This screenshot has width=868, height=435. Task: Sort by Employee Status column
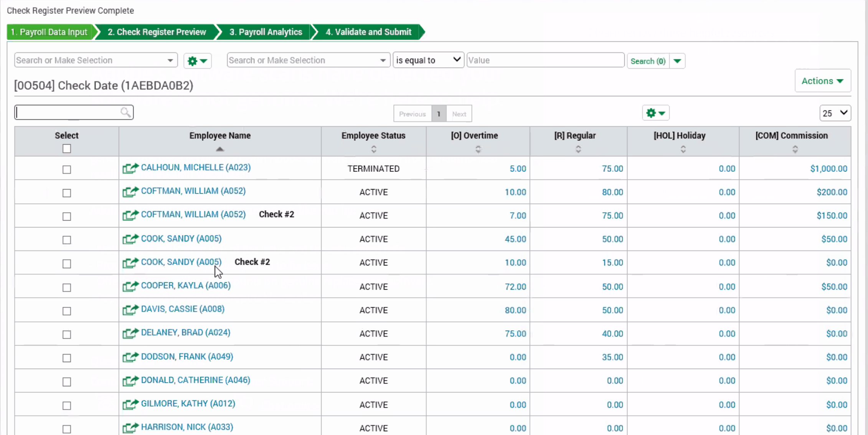[374, 149]
